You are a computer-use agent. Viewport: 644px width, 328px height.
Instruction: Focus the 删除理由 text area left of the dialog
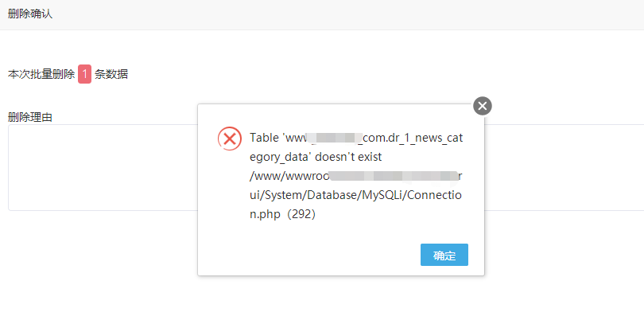(x=103, y=168)
